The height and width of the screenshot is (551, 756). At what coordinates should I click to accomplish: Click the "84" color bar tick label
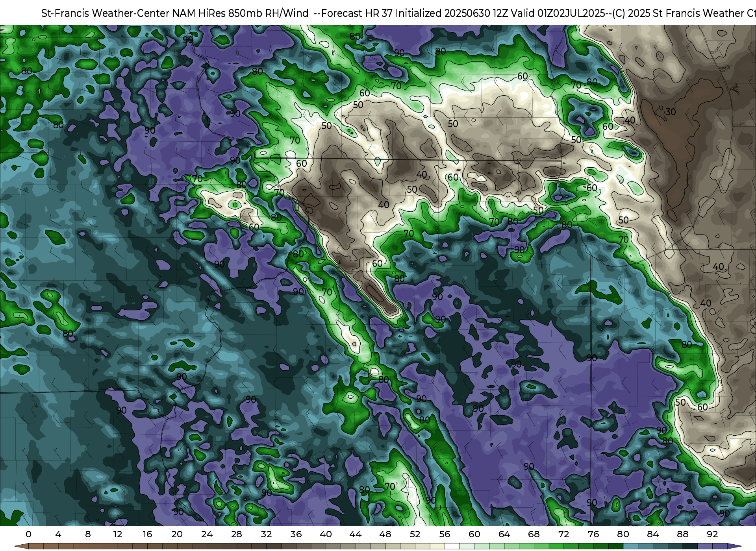(x=653, y=534)
